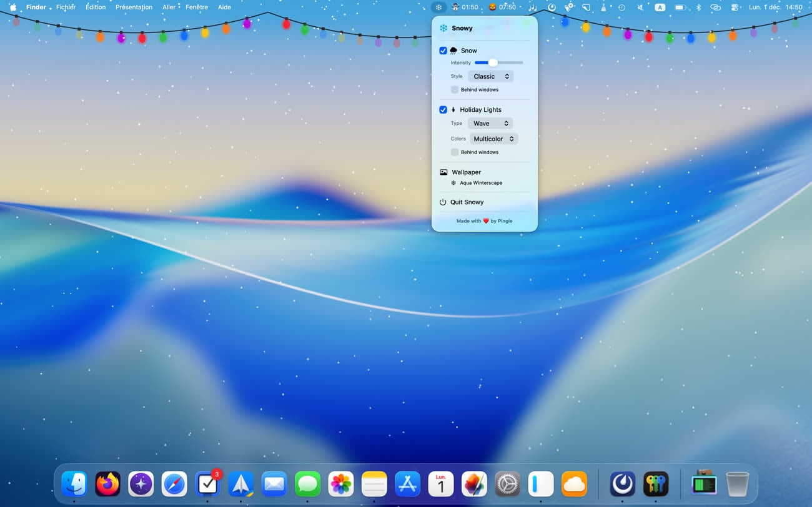Screen dimensions: 812x507
Task: Enable Behind windows for Snow
Action: 455,90
